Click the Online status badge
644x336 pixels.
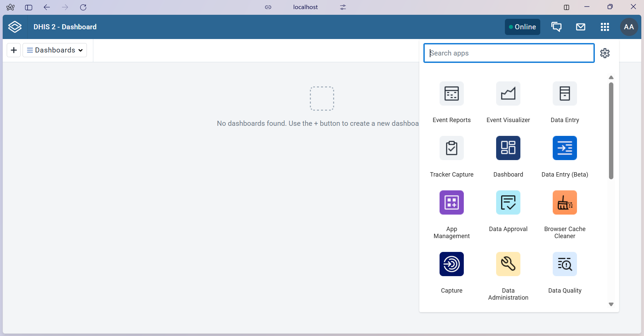pyautogui.click(x=522, y=27)
